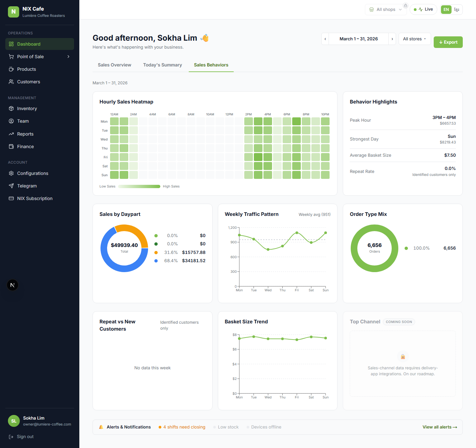Click the Reports trend-line icon
The height and width of the screenshot is (448, 476).
tap(11, 134)
